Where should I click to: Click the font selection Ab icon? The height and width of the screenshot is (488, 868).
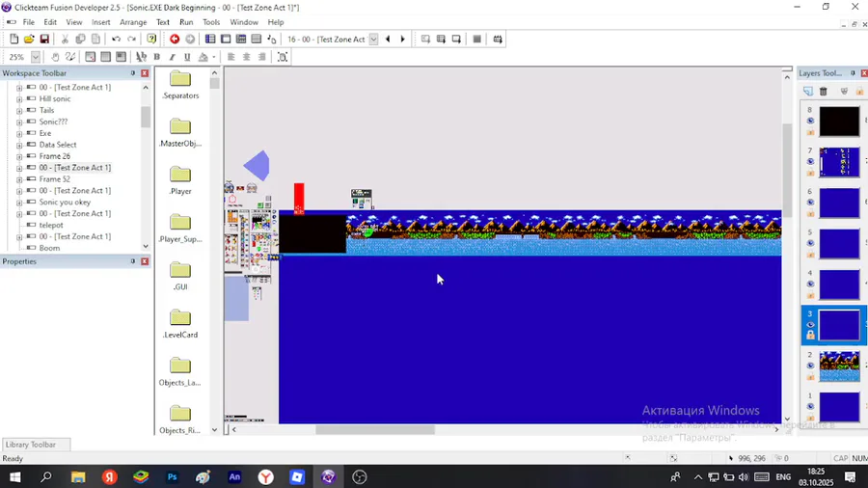tap(141, 57)
